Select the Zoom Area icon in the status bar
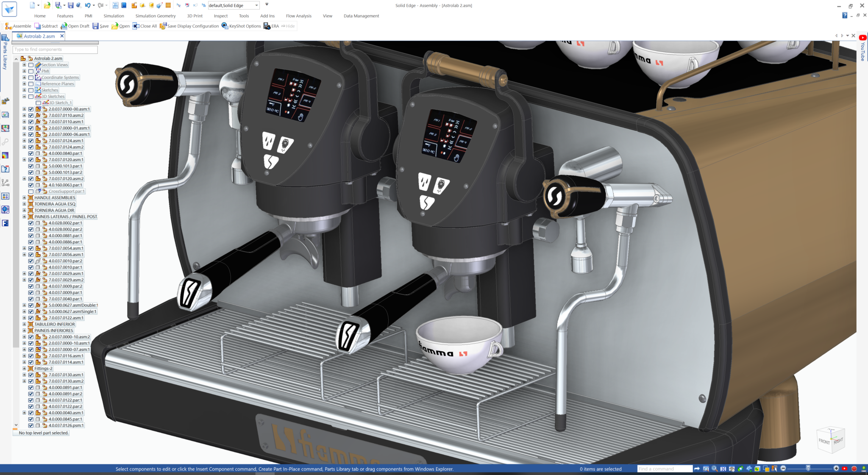 point(706,469)
